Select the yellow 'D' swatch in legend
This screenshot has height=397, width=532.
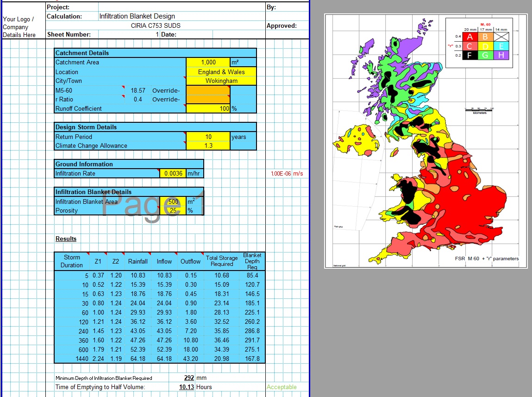click(x=486, y=46)
